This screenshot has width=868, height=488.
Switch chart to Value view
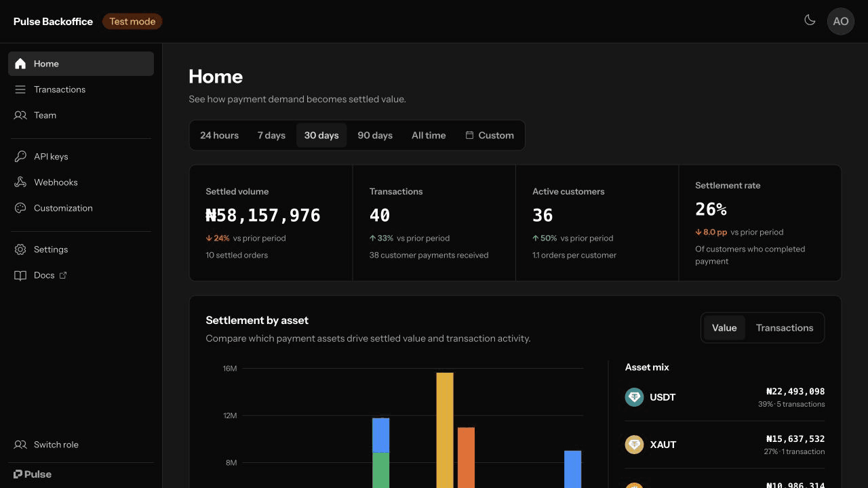[724, 328]
